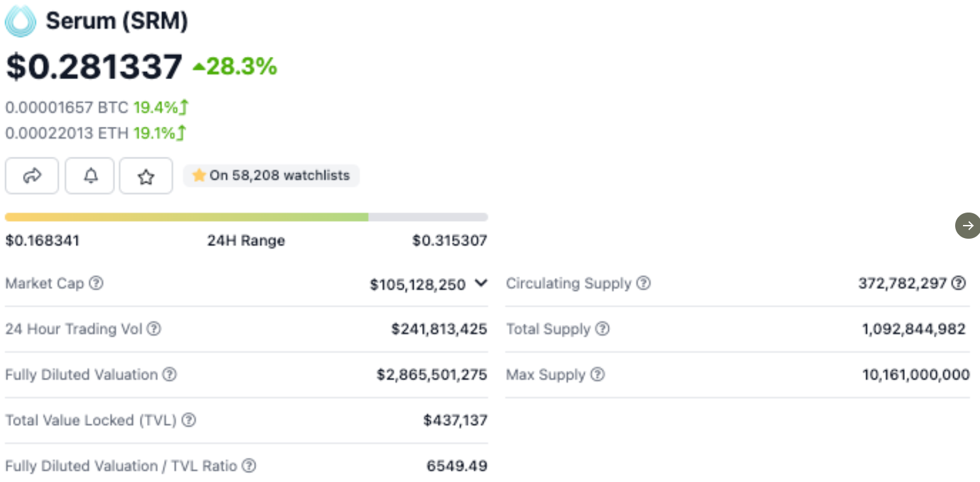Click the gold star in watchlists badge

pos(199,175)
